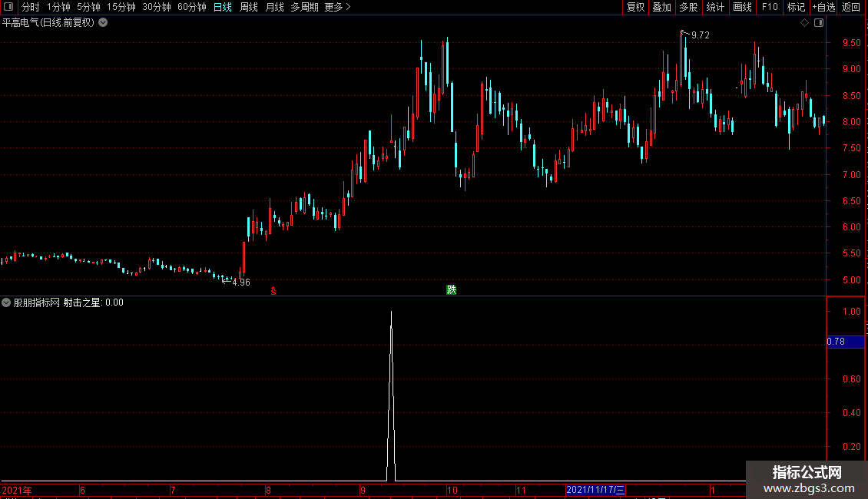This screenshot has width=868, height=499.
Task: Open the 统计 statistics tool
Action: click(714, 7)
